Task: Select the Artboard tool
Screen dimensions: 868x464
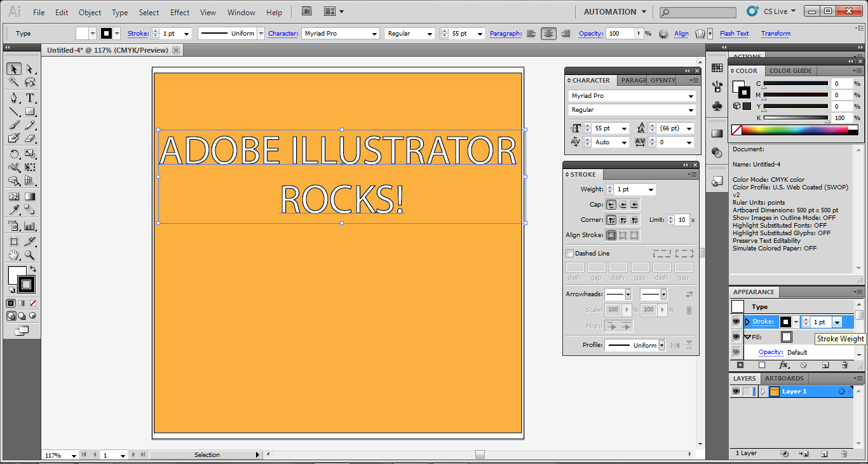Action: click(14, 242)
